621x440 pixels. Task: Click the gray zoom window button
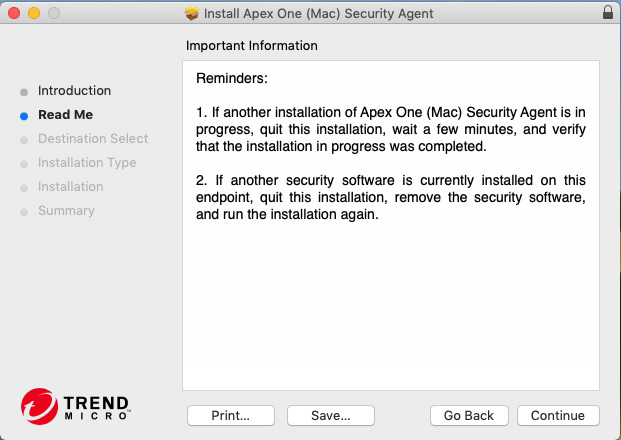click(x=54, y=14)
